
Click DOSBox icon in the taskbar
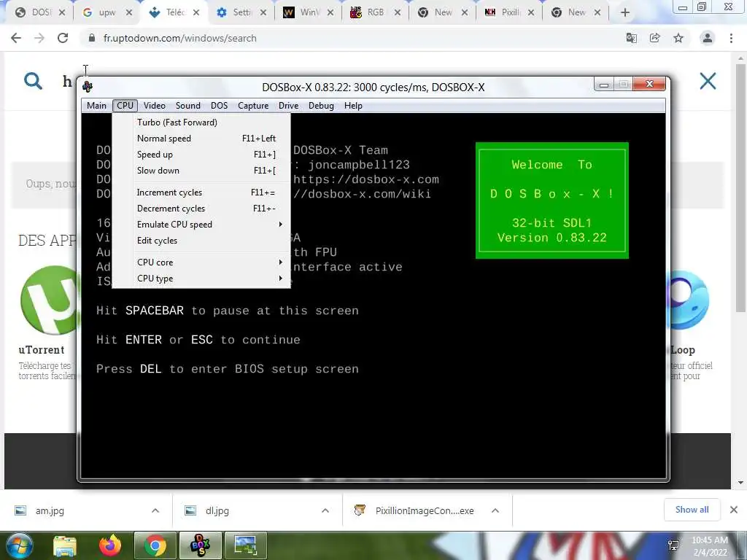200,545
